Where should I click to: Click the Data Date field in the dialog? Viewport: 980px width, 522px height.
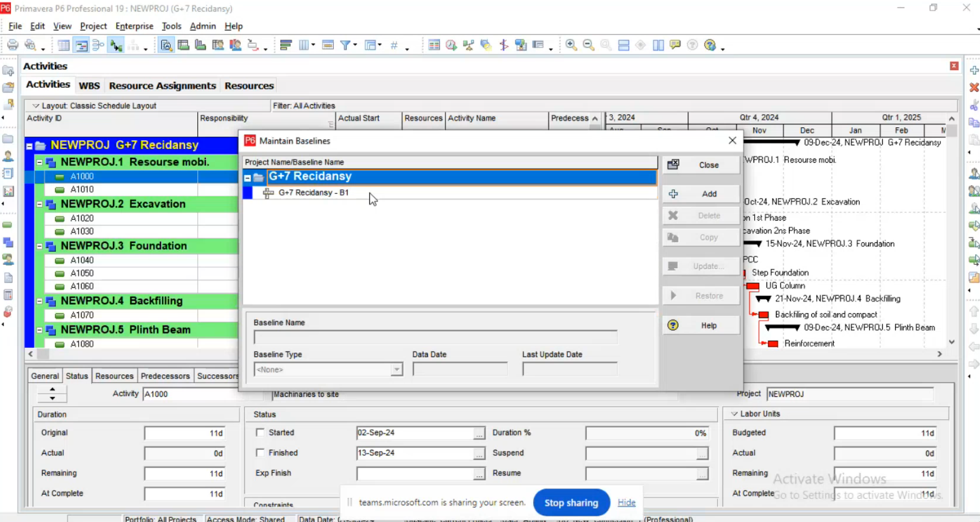(x=460, y=370)
